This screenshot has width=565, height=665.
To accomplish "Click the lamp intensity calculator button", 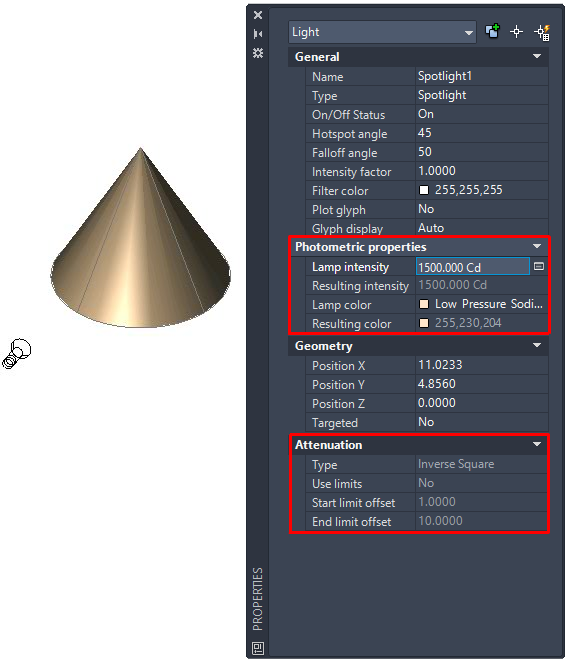I will (x=539, y=266).
